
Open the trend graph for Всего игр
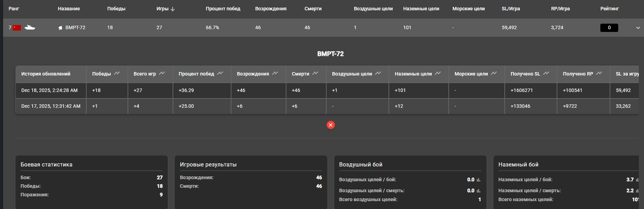(162, 73)
